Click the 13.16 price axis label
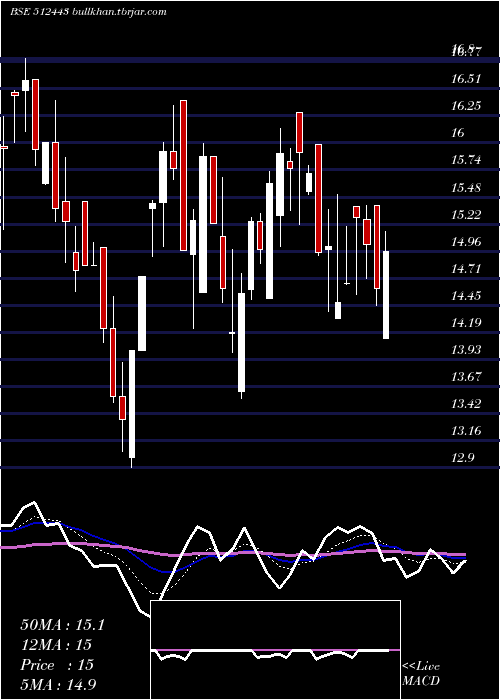This screenshot has width=500, height=700. tap(466, 431)
